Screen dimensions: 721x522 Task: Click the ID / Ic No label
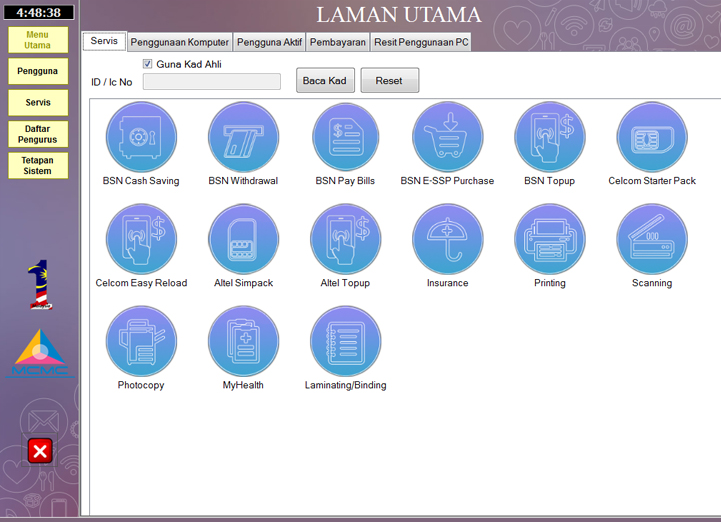coord(112,82)
